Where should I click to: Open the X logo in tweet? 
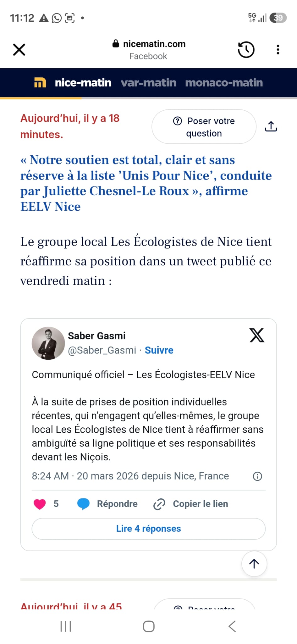click(x=257, y=335)
